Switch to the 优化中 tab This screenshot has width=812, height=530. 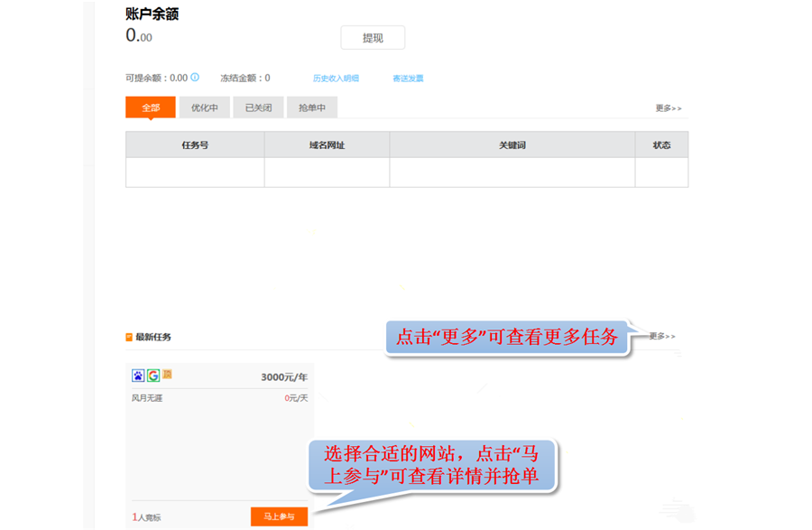point(205,107)
